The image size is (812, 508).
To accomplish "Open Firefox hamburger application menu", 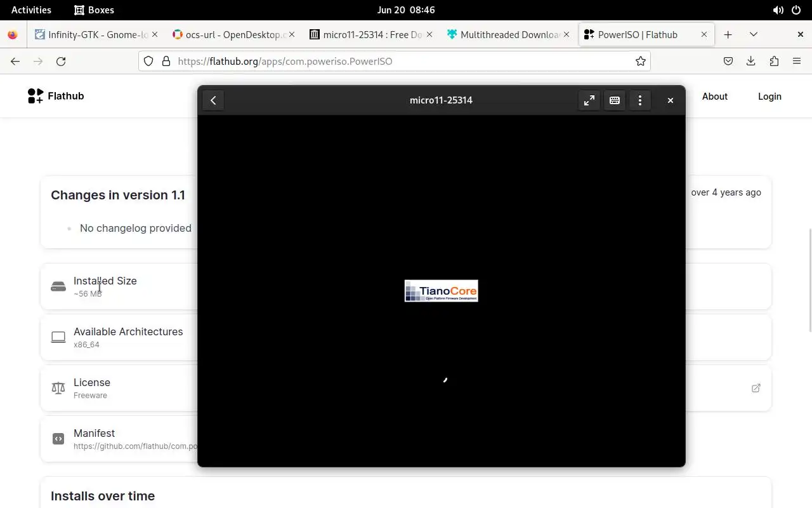I will pyautogui.click(x=797, y=61).
